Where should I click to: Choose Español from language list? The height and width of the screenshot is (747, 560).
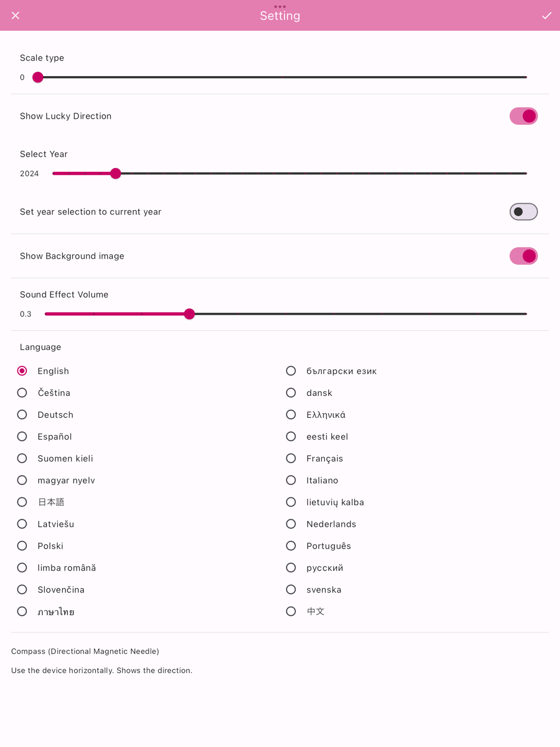pyautogui.click(x=22, y=436)
